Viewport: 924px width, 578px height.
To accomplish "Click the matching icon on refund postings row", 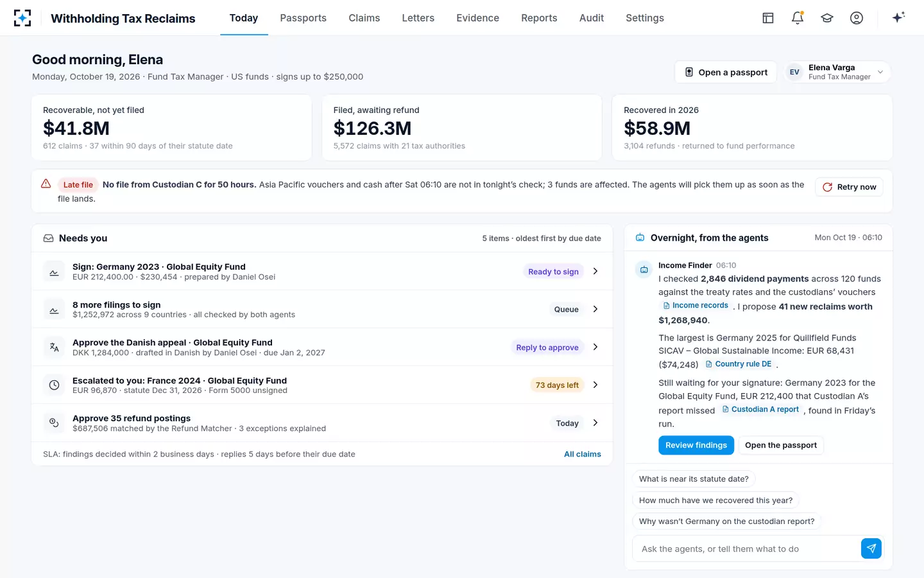I will [54, 423].
